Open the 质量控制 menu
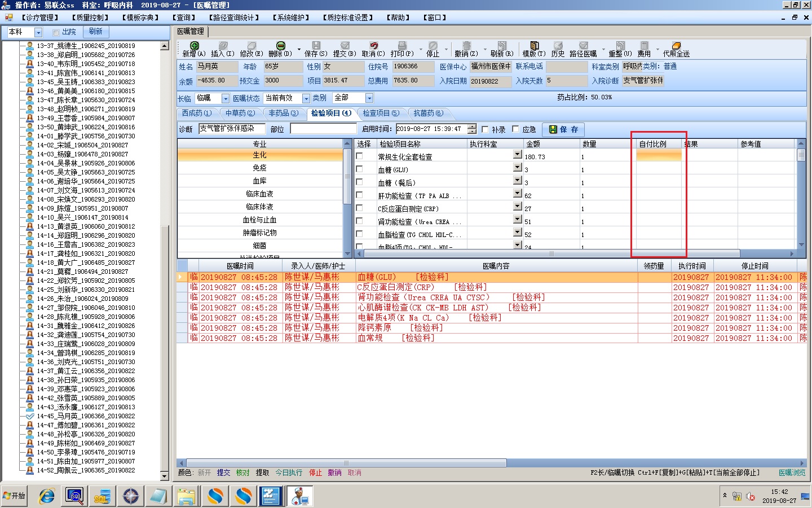This screenshot has height=508, width=812. pyautogui.click(x=91, y=17)
